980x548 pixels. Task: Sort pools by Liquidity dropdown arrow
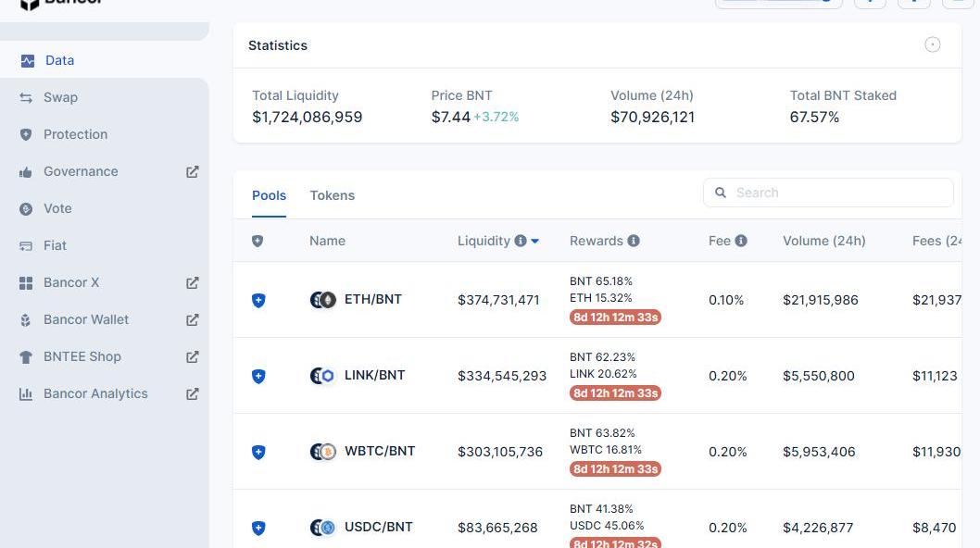click(x=535, y=241)
